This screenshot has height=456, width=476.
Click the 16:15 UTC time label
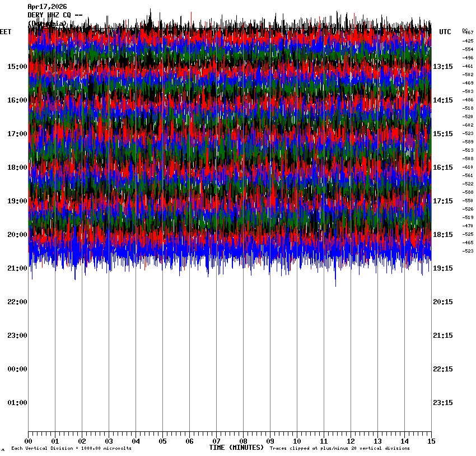click(443, 167)
